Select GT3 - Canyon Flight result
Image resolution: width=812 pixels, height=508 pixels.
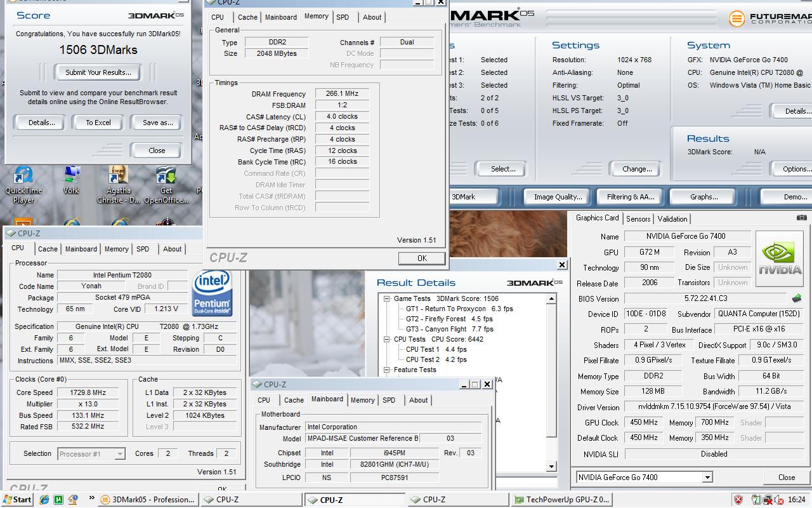tap(449, 329)
